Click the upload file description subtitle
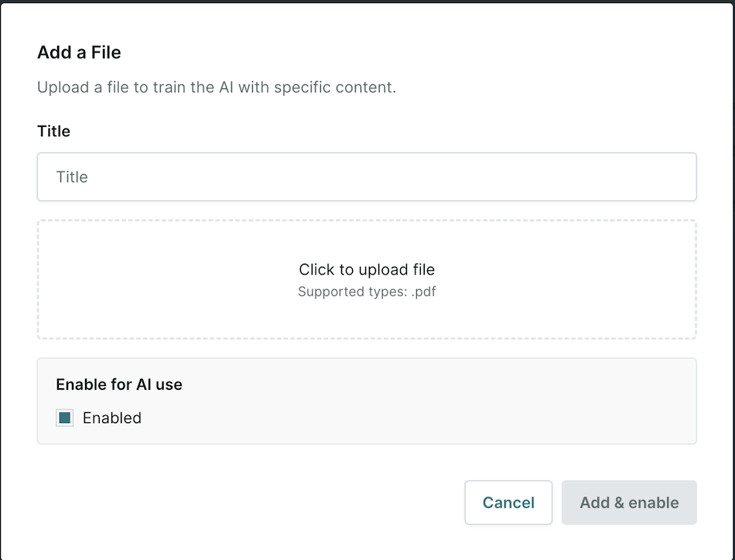This screenshot has width=735, height=560. pyautogui.click(x=217, y=87)
